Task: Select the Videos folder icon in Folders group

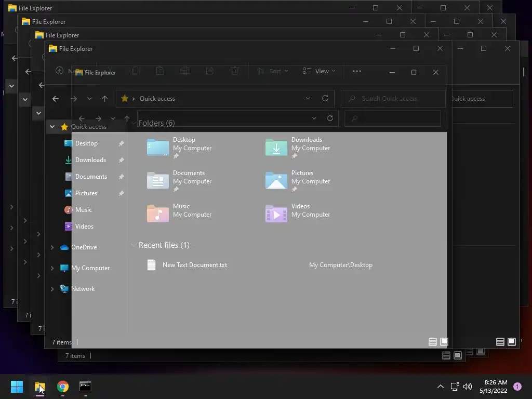Action: coord(276,214)
